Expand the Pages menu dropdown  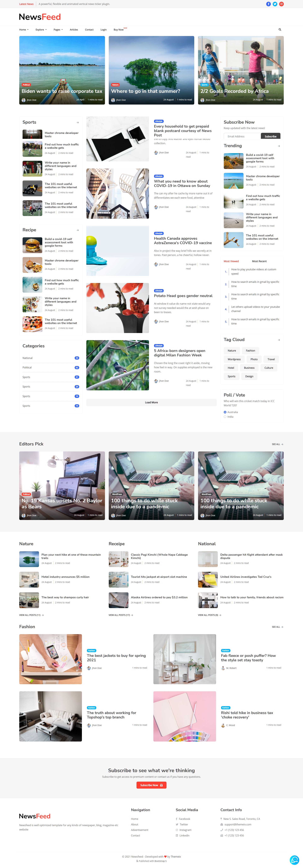(58, 30)
